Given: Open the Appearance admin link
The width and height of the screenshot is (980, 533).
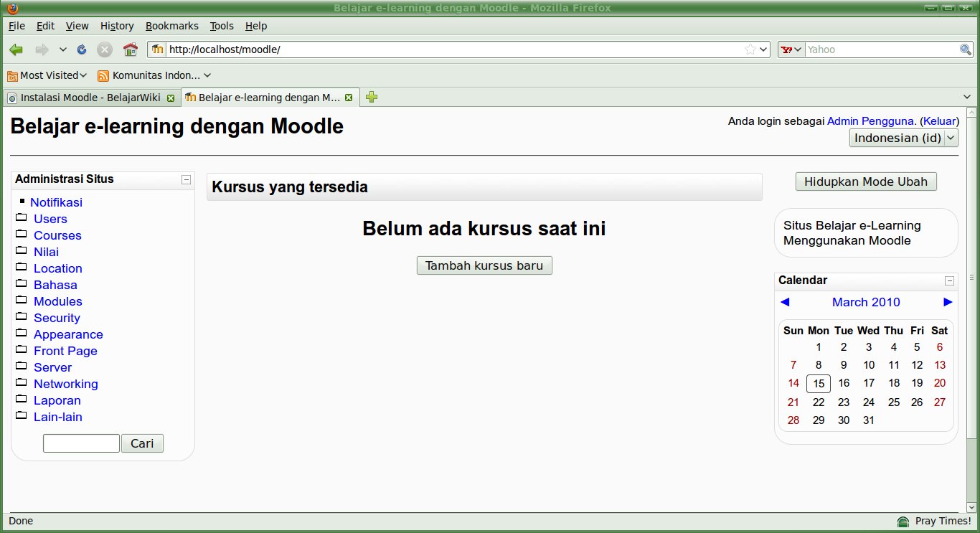Looking at the screenshot, I should point(68,334).
